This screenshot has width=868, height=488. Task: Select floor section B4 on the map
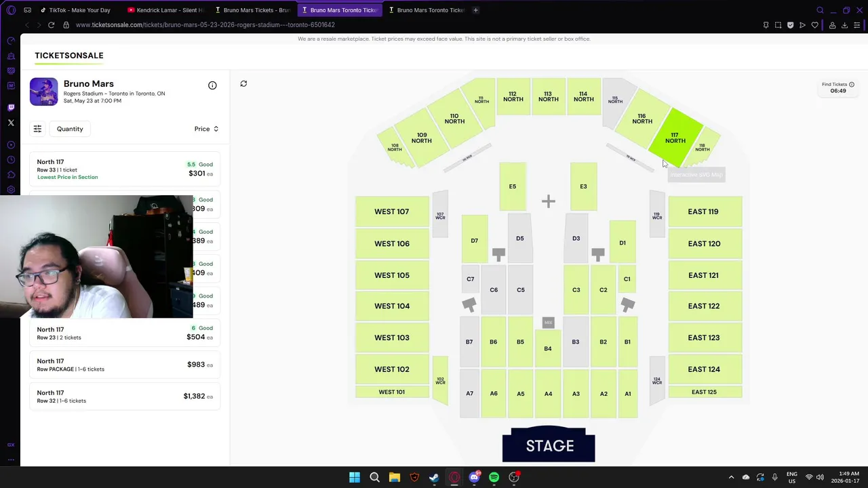548,348
